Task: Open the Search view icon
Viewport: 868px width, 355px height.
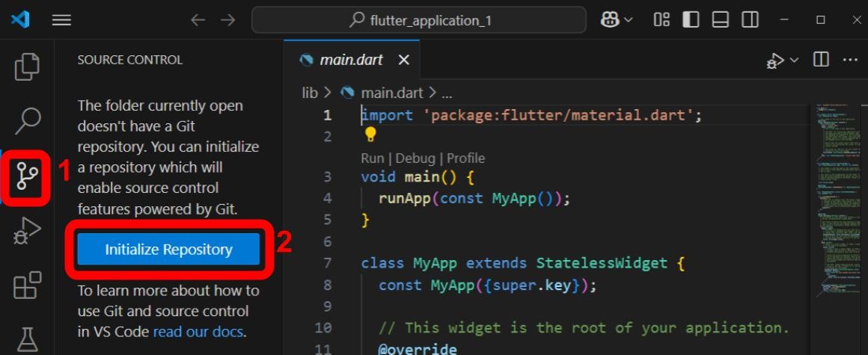Action: [27, 120]
